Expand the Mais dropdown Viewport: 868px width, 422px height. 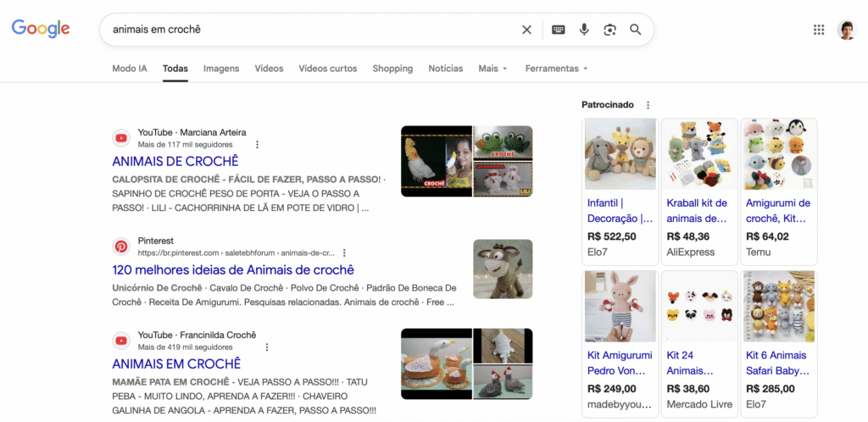(x=492, y=69)
